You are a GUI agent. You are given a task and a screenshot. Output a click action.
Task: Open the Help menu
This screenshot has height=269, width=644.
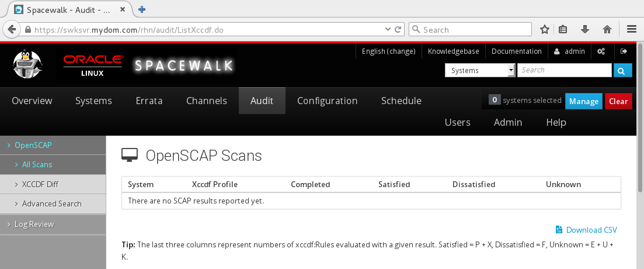[x=556, y=122]
